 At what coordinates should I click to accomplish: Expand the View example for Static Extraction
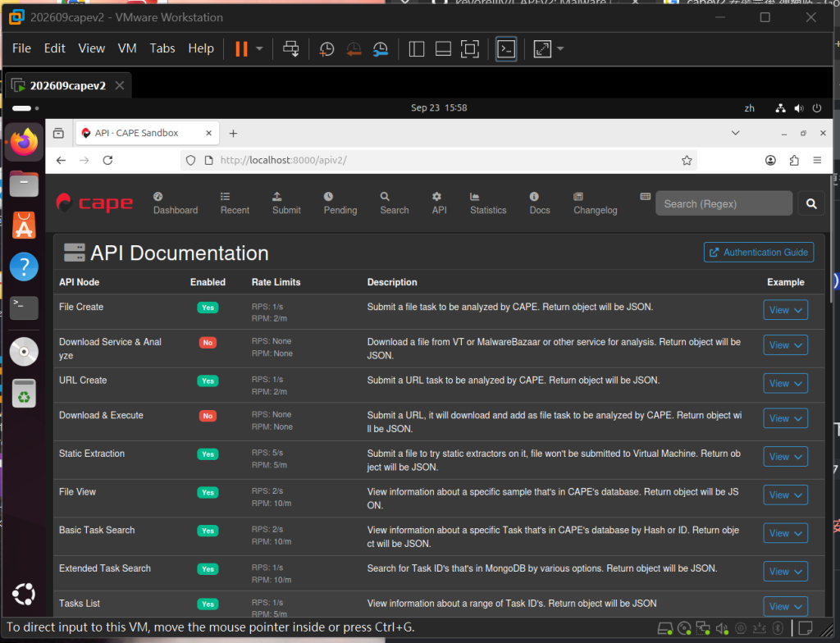pos(785,457)
